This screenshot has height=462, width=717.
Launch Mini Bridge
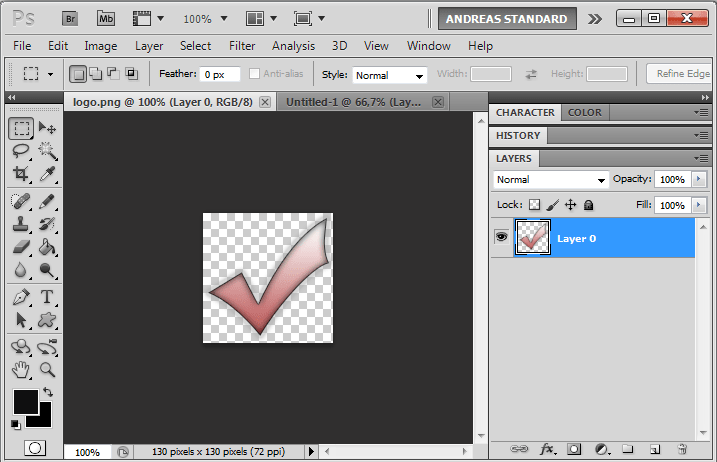[x=106, y=19]
